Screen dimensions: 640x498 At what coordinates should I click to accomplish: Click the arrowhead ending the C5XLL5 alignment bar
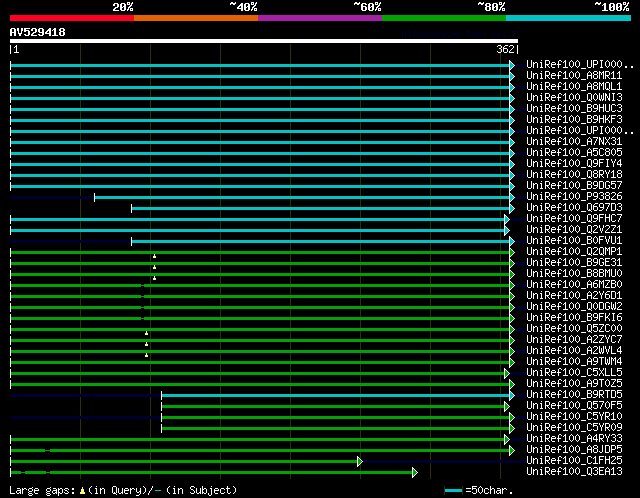click(507, 374)
